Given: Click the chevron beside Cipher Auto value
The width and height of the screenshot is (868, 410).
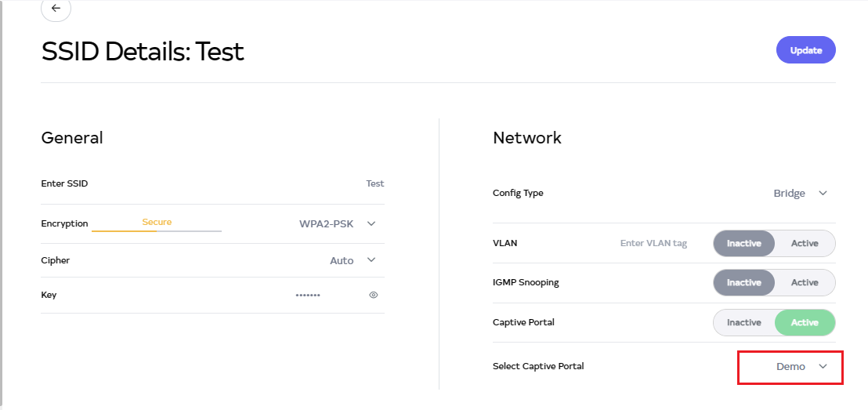Looking at the screenshot, I should tap(371, 260).
